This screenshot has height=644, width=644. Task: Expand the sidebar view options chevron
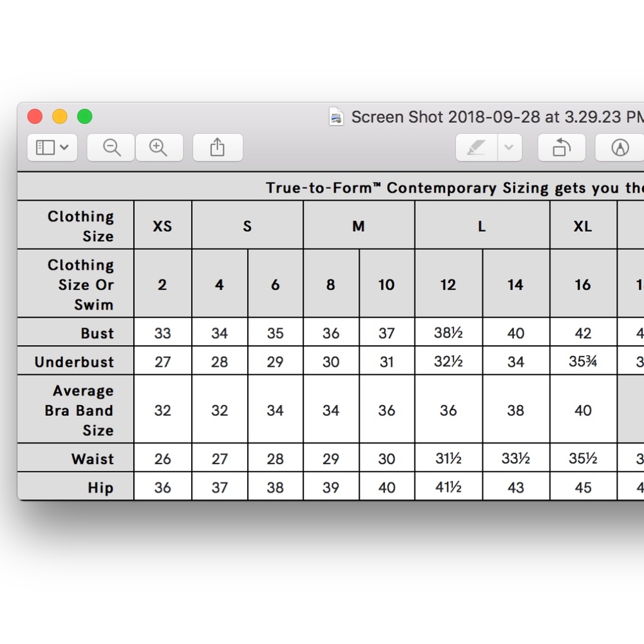[64, 147]
